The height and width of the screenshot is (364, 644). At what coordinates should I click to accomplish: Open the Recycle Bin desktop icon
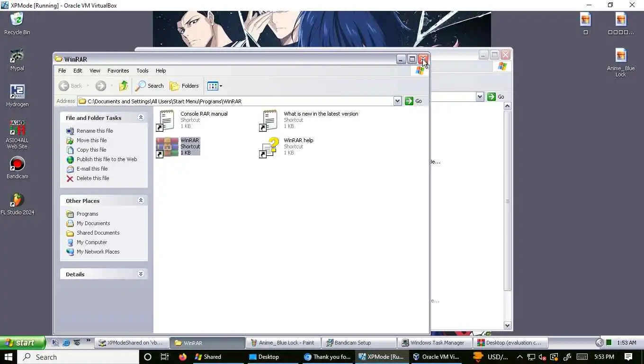(17, 24)
